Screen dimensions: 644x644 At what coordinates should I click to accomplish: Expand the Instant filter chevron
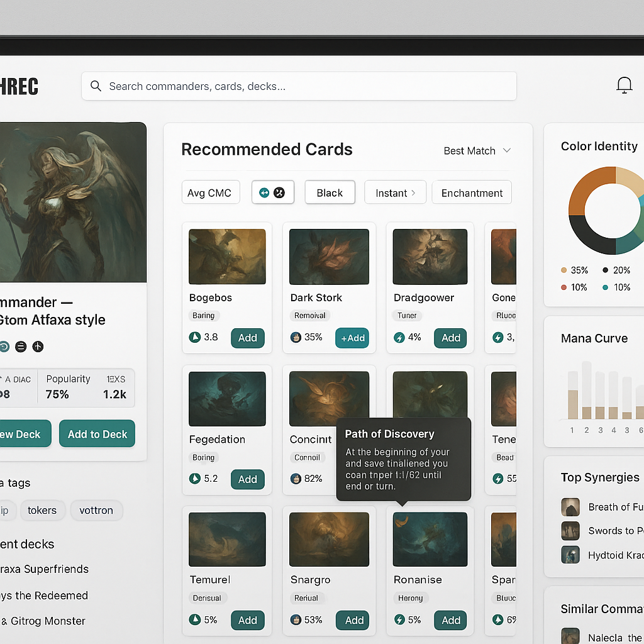tap(413, 192)
